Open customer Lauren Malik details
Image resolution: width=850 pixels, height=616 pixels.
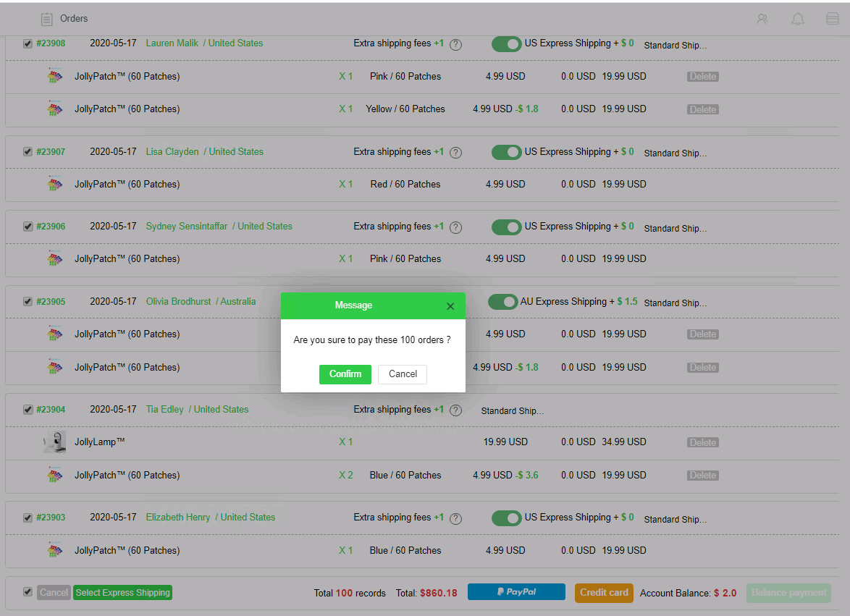(172, 43)
